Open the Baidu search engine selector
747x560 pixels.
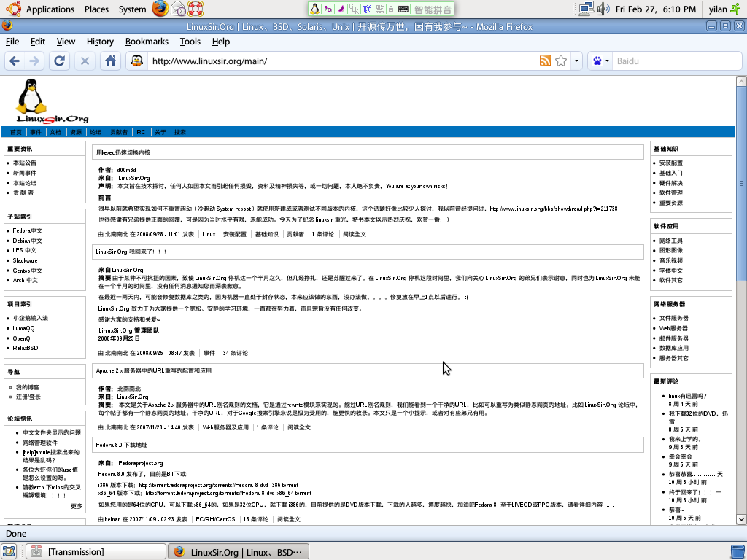[600, 61]
